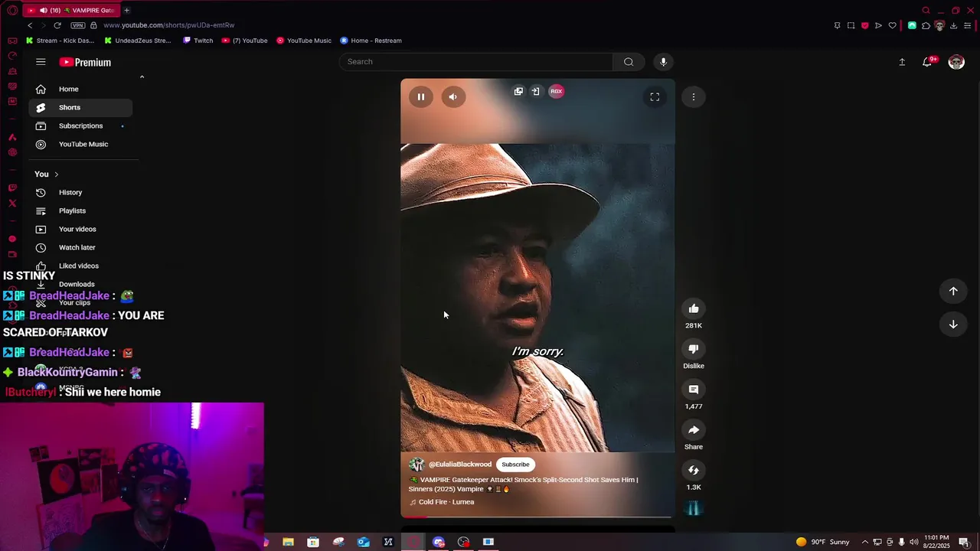Open the YouTube Music bookmark
This screenshot has height=551, width=980.
click(x=304, y=41)
